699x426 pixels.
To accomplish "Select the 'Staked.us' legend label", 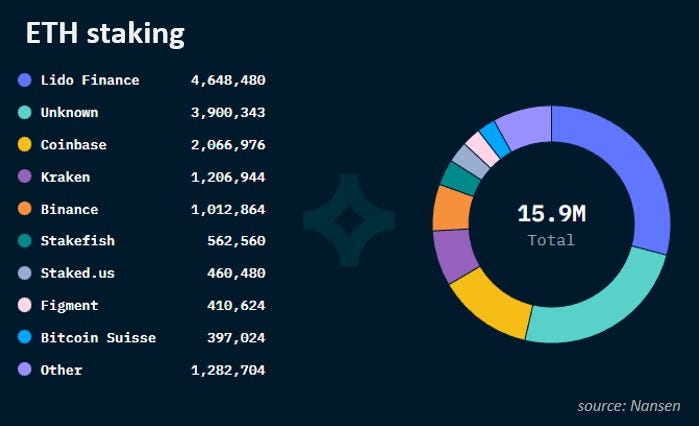I will (78, 273).
